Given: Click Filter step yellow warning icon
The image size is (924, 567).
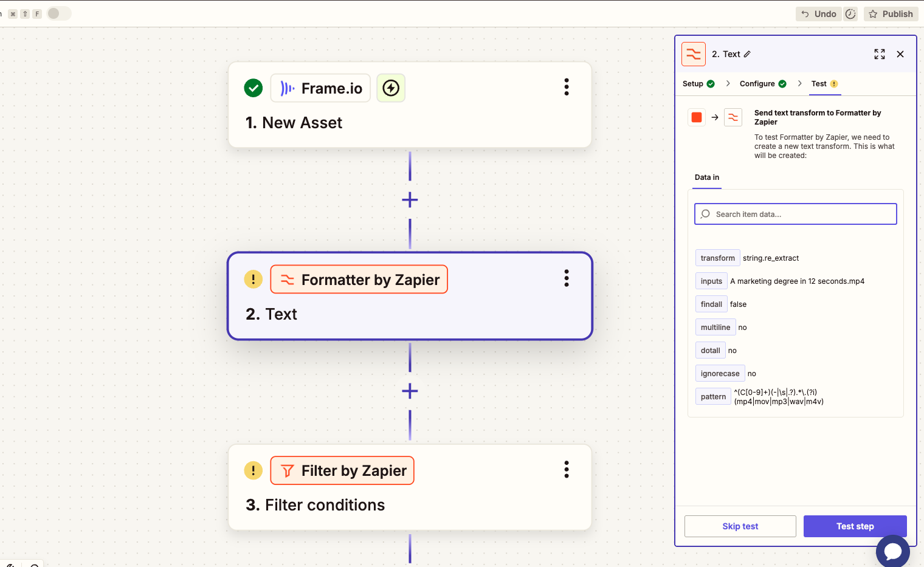Looking at the screenshot, I should (x=253, y=470).
